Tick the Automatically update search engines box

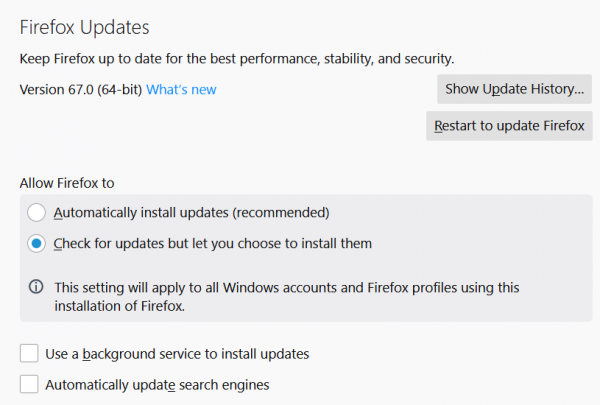coord(29,384)
